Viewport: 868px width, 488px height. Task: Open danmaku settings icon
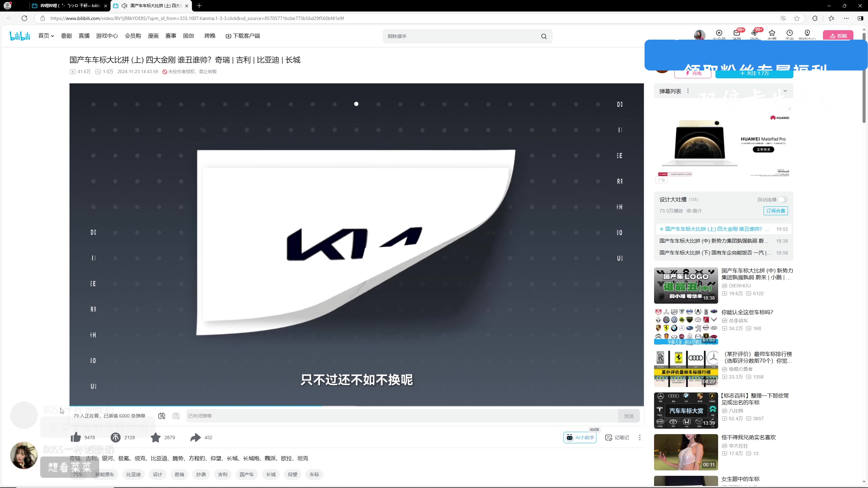pyautogui.click(x=176, y=416)
